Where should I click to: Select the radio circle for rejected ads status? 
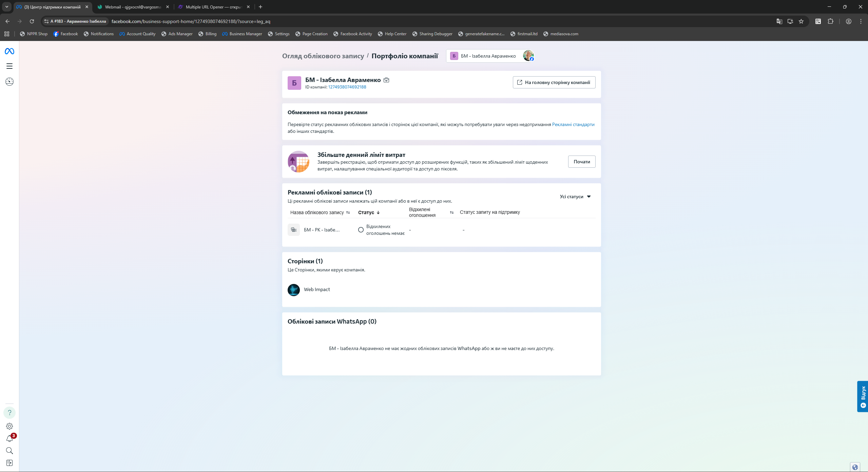click(x=361, y=230)
